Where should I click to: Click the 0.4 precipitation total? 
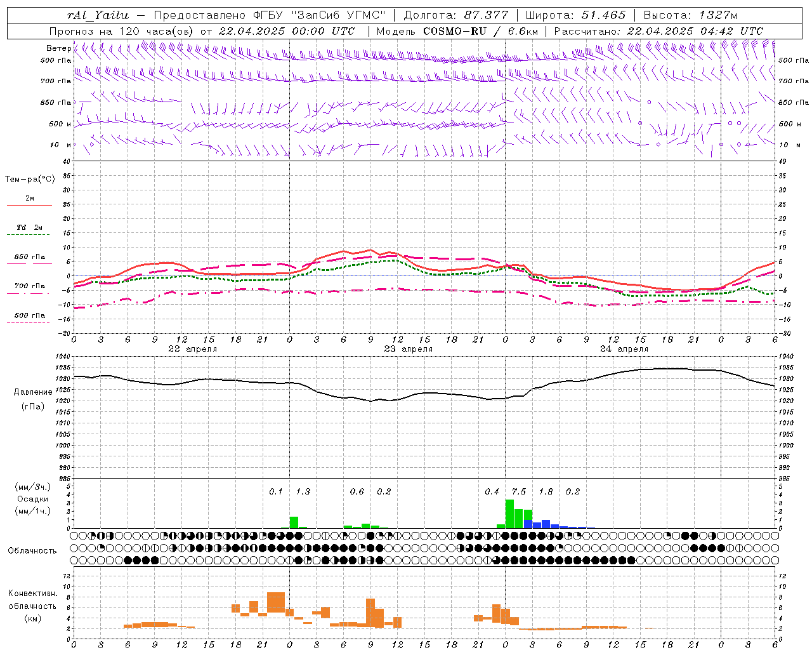pyautogui.click(x=492, y=491)
